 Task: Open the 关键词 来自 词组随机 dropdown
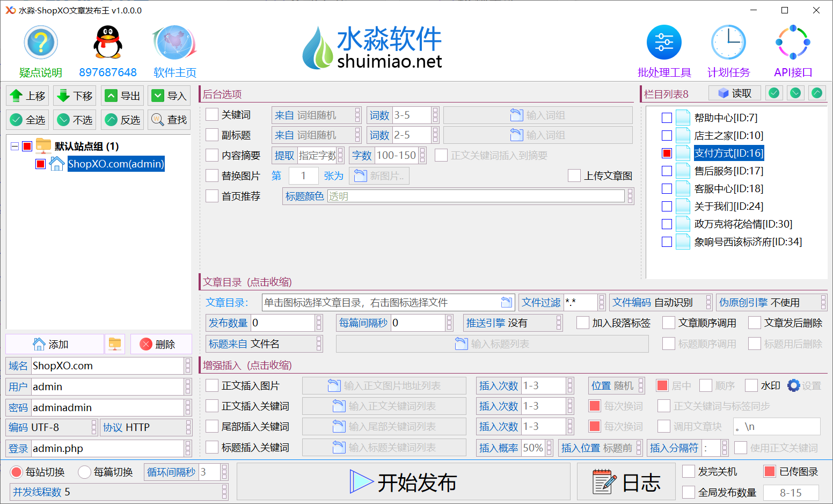pyautogui.click(x=317, y=115)
